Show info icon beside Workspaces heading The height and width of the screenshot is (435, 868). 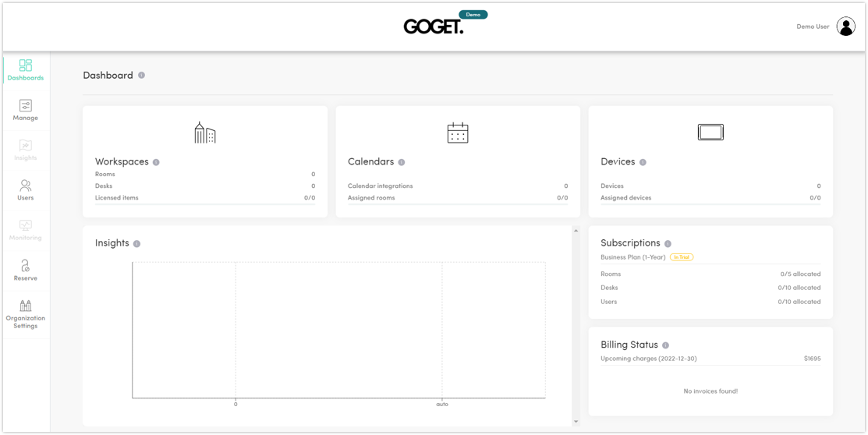pyautogui.click(x=156, y=162)
